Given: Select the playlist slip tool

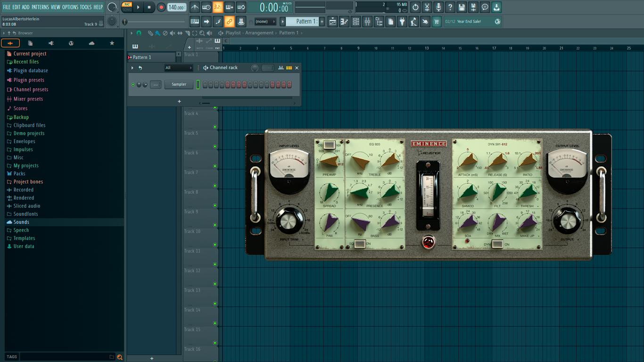Looking at the screenshot, I should pyautogui.click(x=180, y=33).
